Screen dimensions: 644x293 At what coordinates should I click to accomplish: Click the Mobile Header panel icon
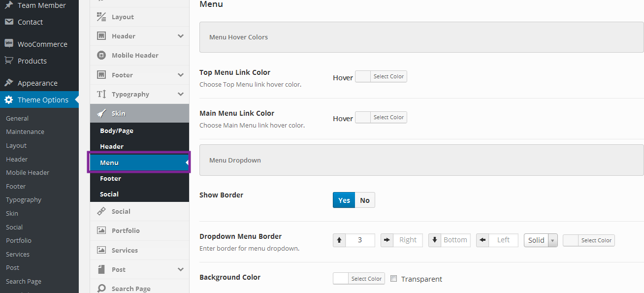pos(101,55)
